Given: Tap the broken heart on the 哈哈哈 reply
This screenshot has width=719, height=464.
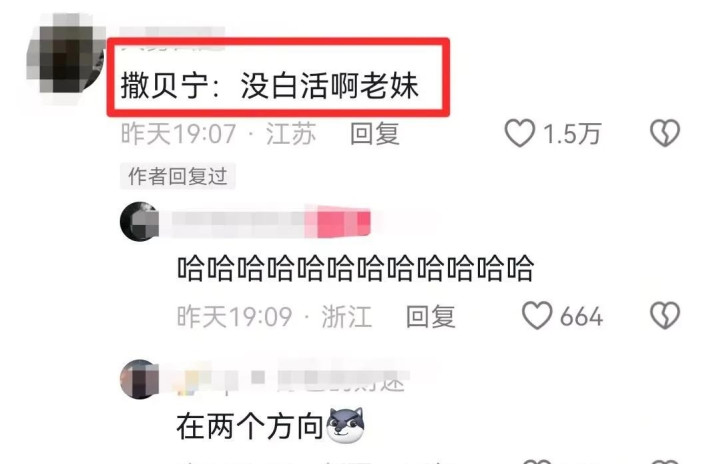Looking at the screenshot, I should (x=665, y=315).
